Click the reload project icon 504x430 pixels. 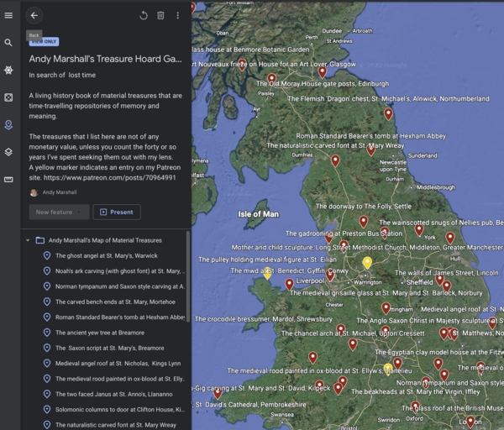point(144,15)
